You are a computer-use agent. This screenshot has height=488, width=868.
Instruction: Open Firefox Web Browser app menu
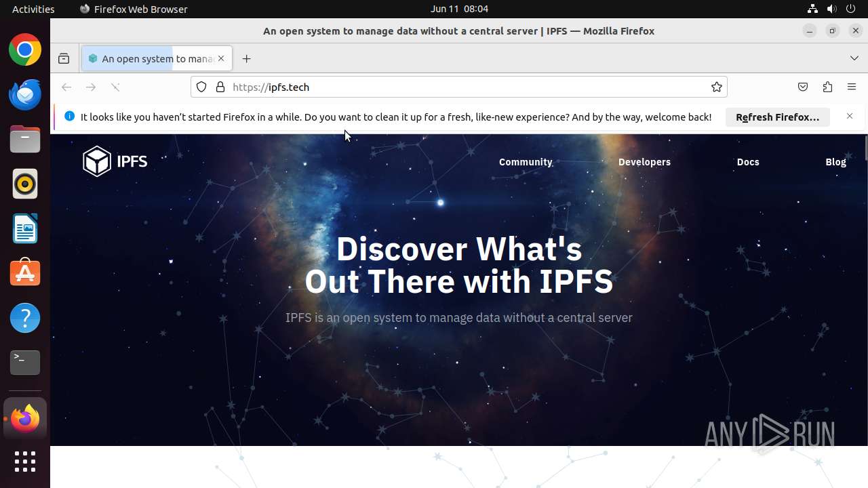(x=134, y=9)
